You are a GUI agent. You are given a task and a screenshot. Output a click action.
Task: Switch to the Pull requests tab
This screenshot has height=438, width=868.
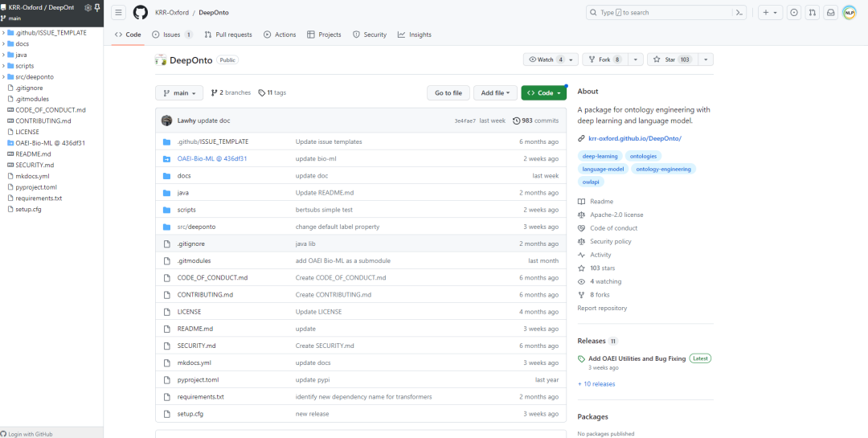pos(228,35)
